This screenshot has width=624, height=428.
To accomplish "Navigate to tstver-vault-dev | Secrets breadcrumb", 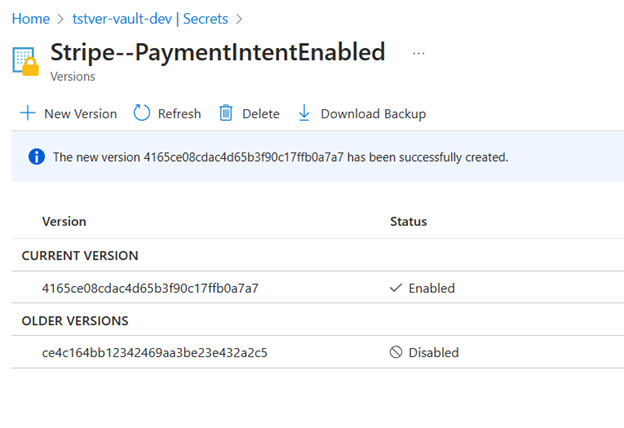I will point(150,18).
